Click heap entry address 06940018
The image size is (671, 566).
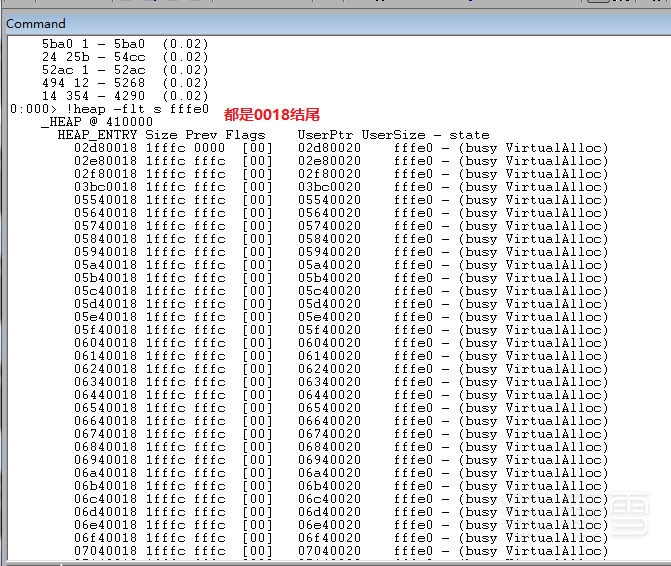click(105, 460)
